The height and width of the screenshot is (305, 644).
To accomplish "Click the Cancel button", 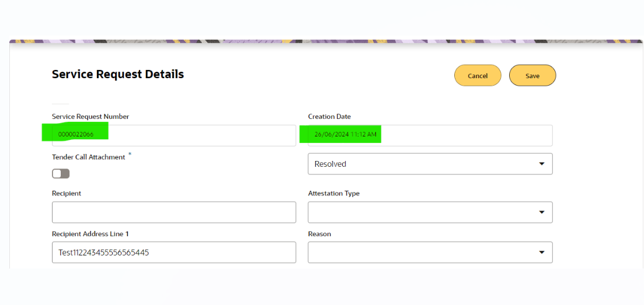I will pos(477,76).
